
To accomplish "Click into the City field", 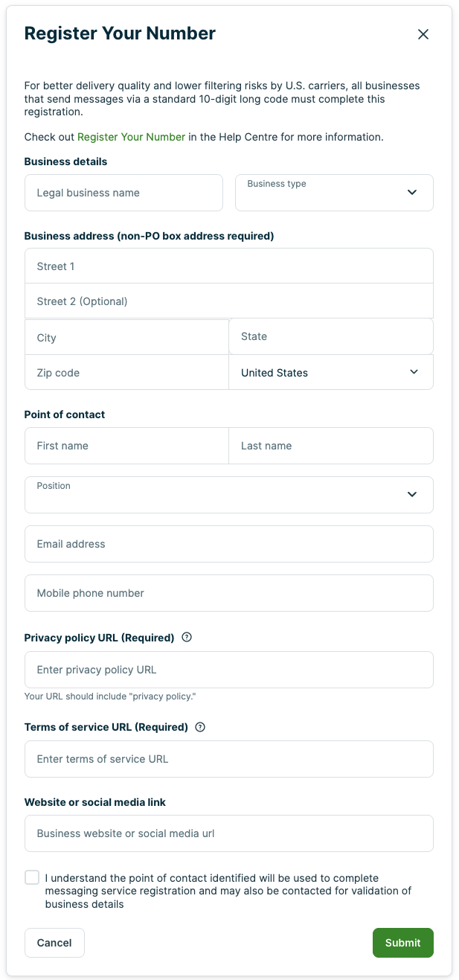I will [x=126, y=338].
